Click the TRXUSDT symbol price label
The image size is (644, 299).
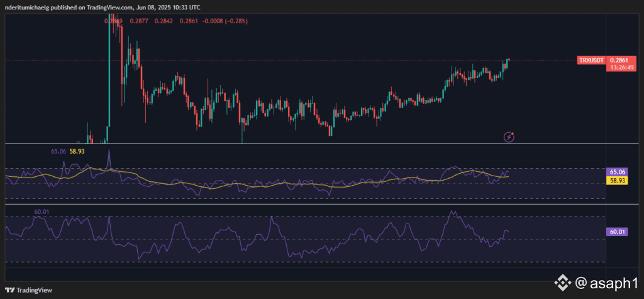point(591,60)
